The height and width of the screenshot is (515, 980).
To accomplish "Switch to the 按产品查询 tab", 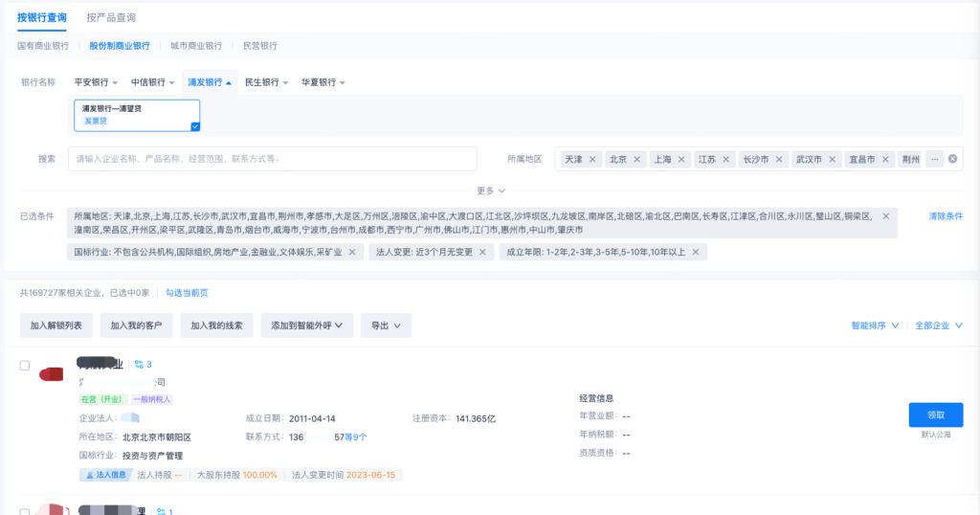I will click(111, 17).
